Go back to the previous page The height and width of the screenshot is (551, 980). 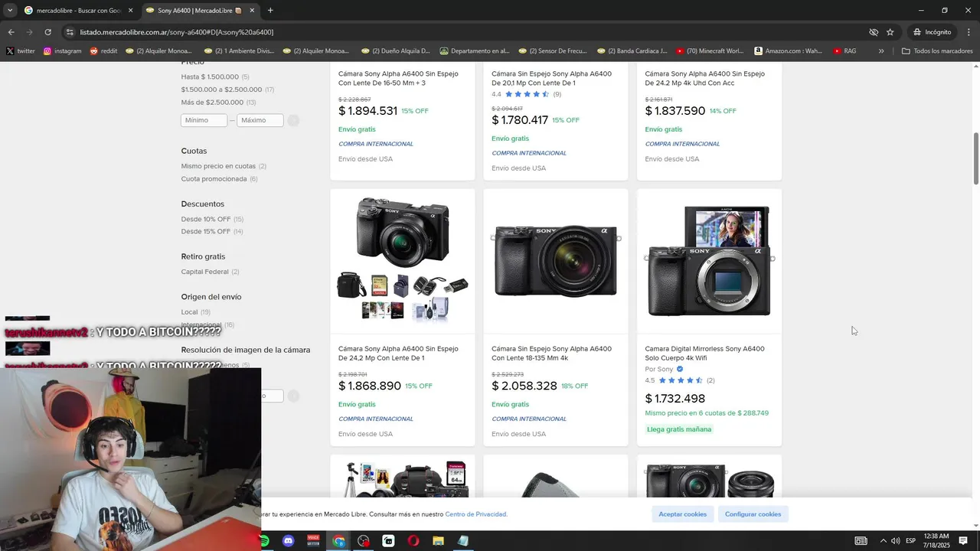pyautogui.click(x=11, y=32)
